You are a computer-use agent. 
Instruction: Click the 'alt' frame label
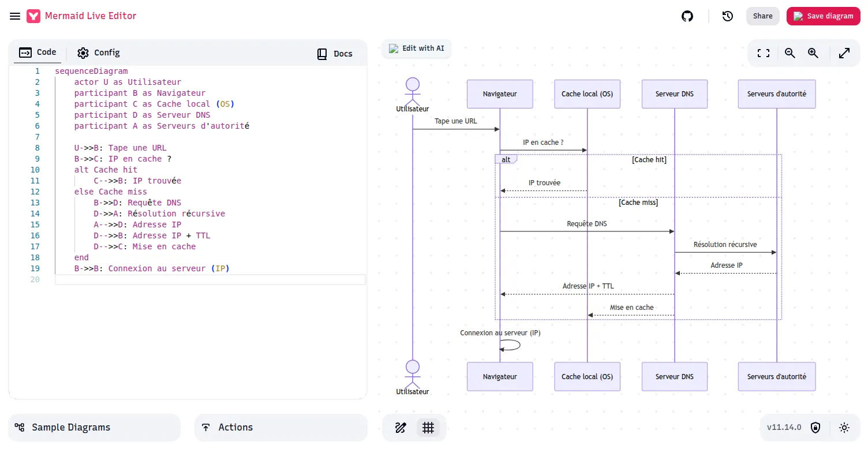tap(506, 159)
